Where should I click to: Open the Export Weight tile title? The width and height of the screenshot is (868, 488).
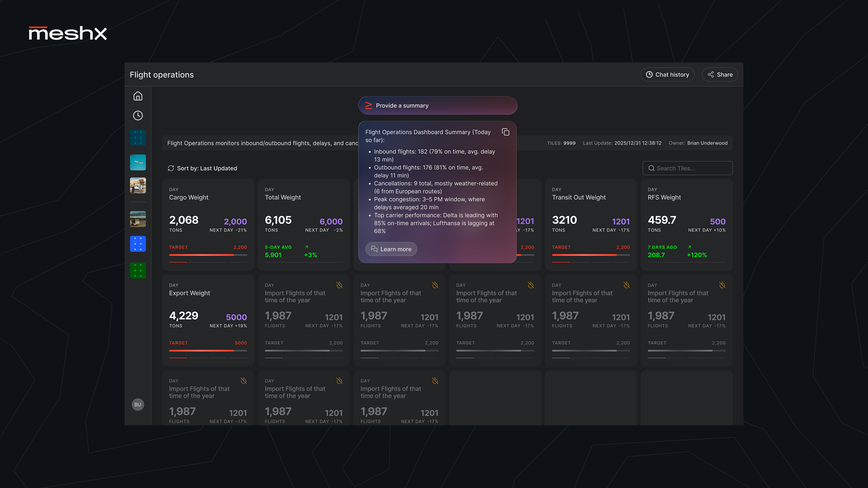(189, 293)
